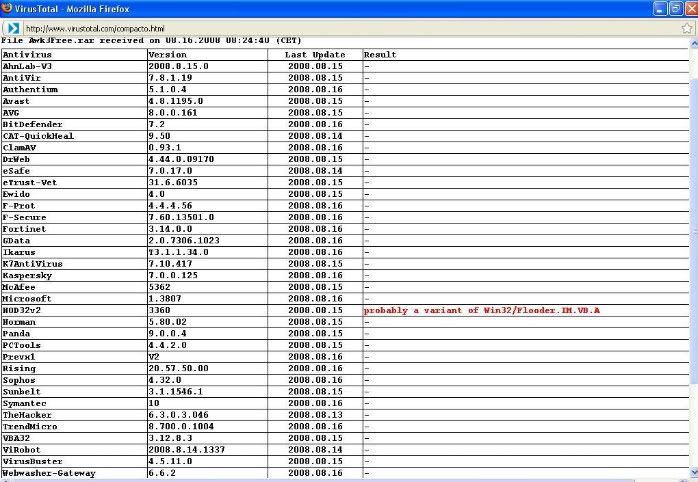The image size is (698, 482).
Task: Click the TheHacker update date 2008.08.13
Action: pyautogui.click(x=316, y=415)
